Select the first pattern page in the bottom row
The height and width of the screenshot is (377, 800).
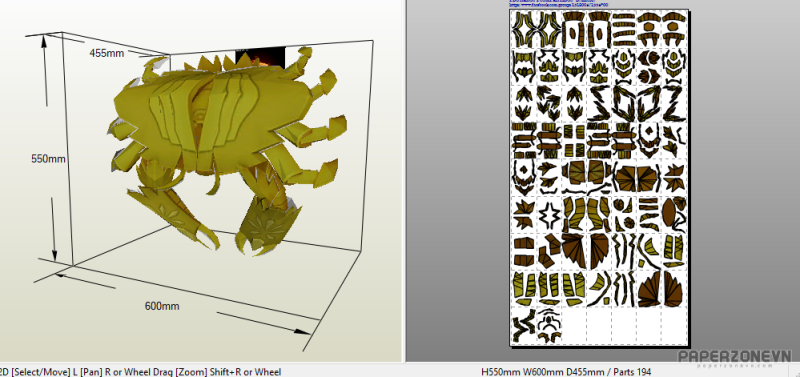[x=523, y=325]
